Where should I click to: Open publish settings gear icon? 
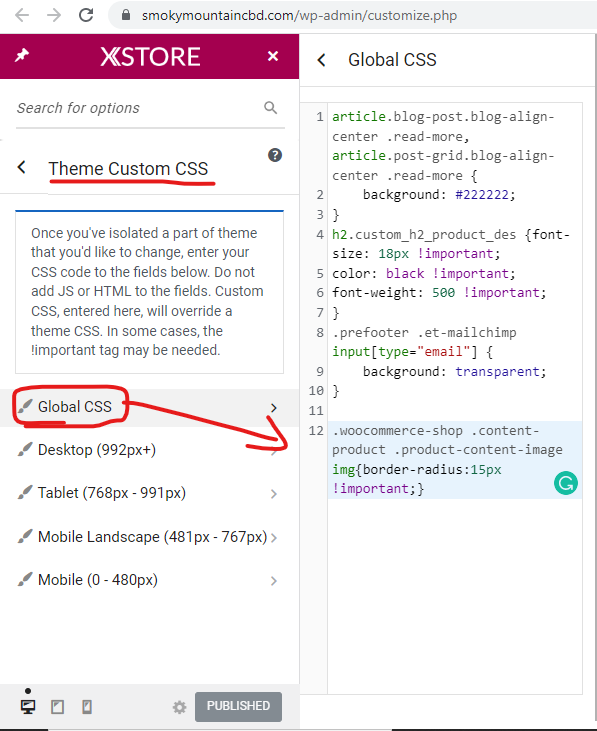click(179, 707)
